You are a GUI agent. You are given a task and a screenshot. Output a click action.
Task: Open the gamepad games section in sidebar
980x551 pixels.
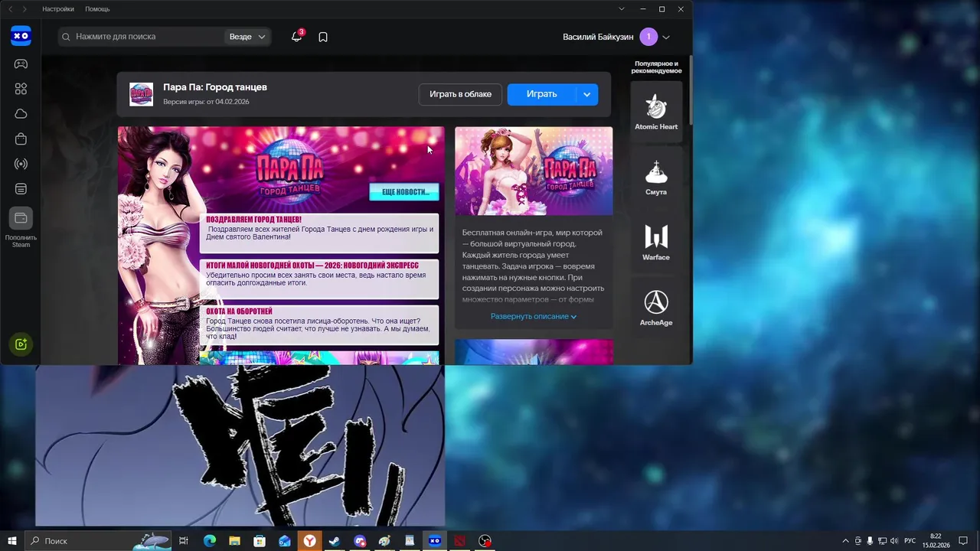[x=21, y=64]
